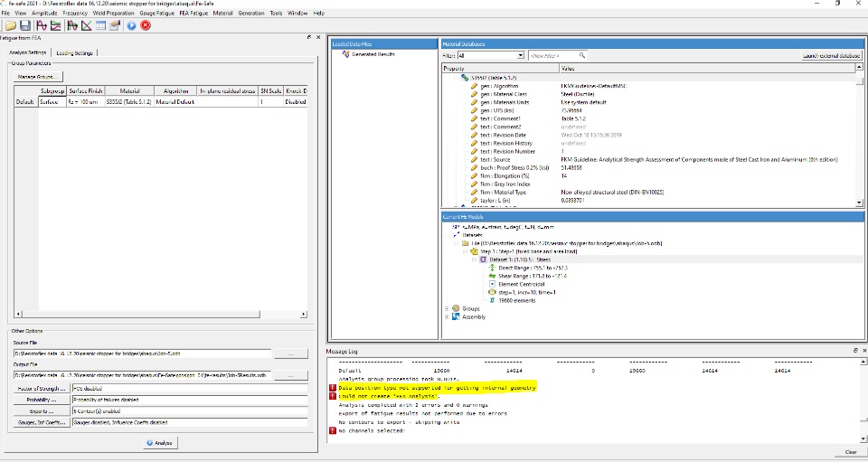Click the Groups icon in Current FE Models
The width and height of the screenshot is (868, 462).
point(456,308)
